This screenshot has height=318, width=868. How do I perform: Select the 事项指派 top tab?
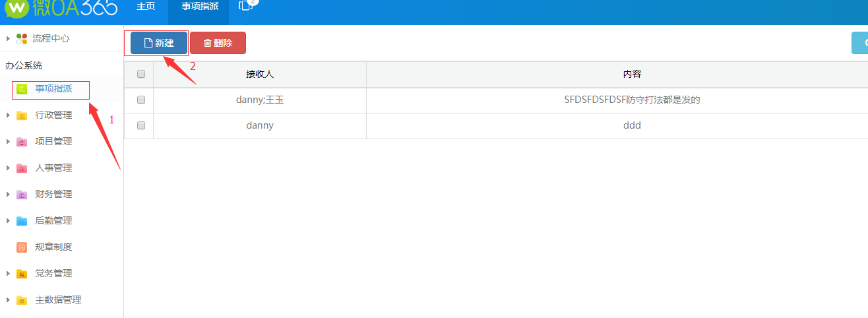point(200,7)
